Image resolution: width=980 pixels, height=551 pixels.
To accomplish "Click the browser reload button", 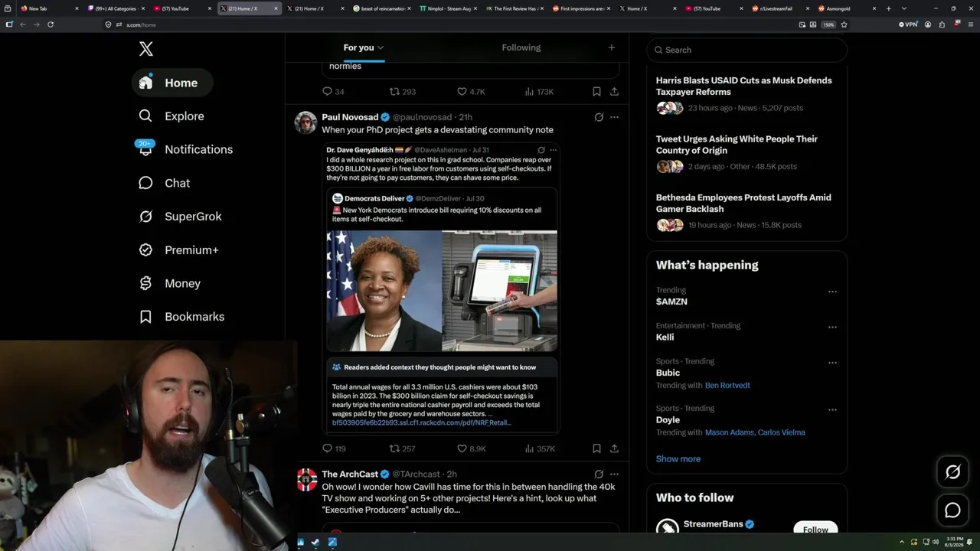I will (51, 24).
